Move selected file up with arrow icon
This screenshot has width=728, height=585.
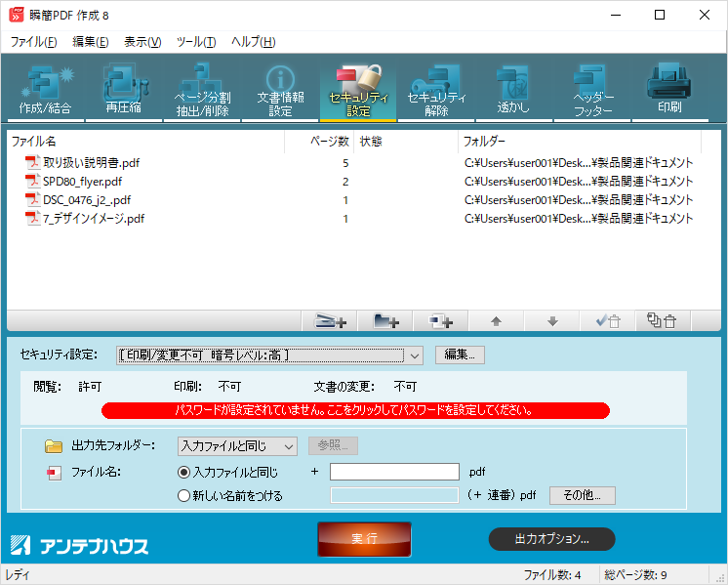coord(497,321)
